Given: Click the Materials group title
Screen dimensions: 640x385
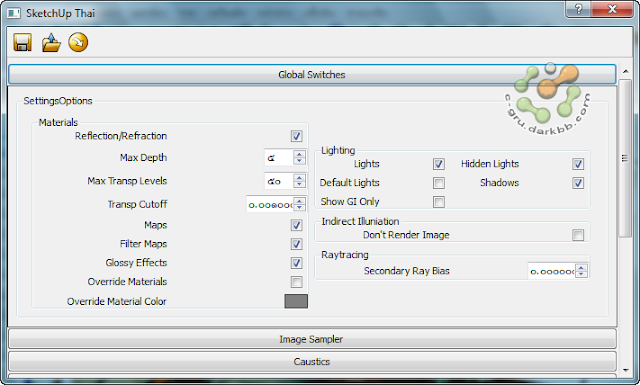Looking at the screenshot, I should [x=58, y=122].
